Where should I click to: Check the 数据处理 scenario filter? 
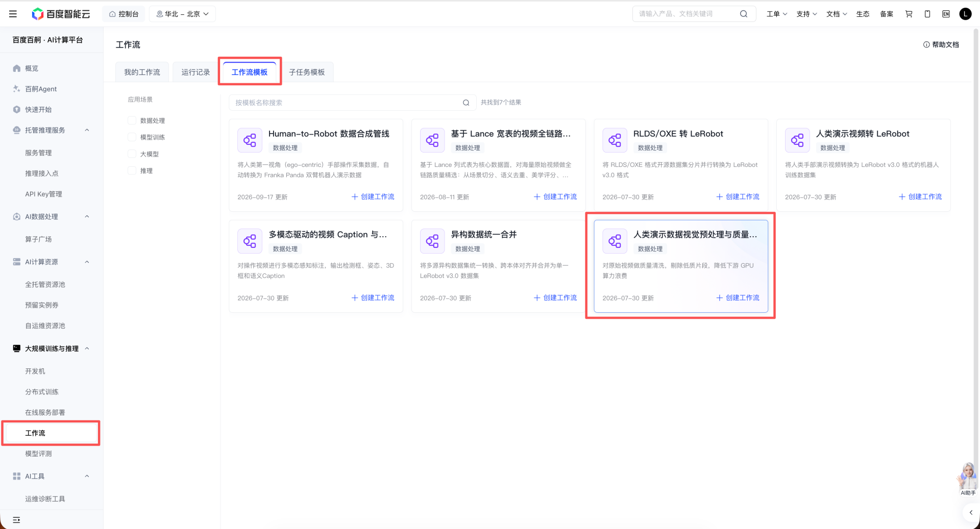coord(132,120)
